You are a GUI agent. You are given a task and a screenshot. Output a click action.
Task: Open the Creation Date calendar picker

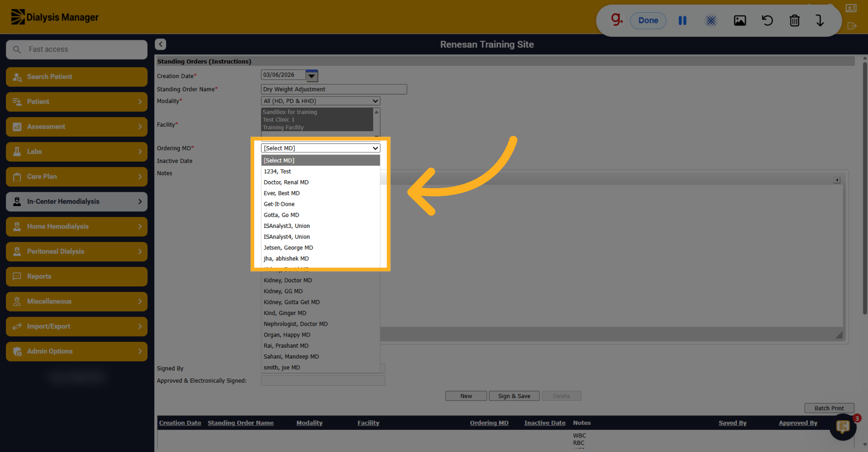(311, 76)
